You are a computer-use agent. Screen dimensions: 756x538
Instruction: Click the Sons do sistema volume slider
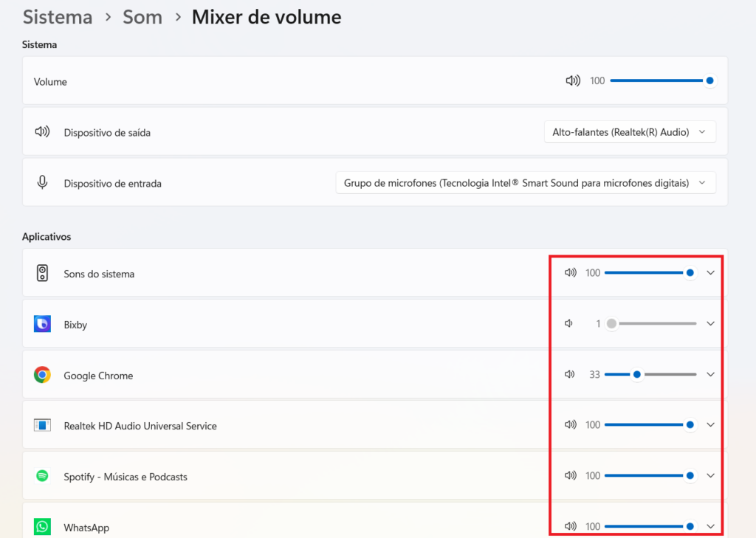point(650,273)
